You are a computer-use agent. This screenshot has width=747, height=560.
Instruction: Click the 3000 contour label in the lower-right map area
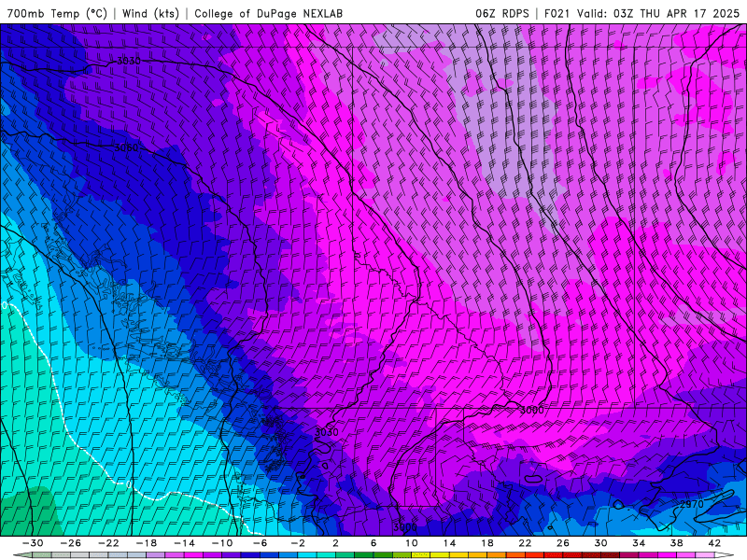(x=531, y=410)
